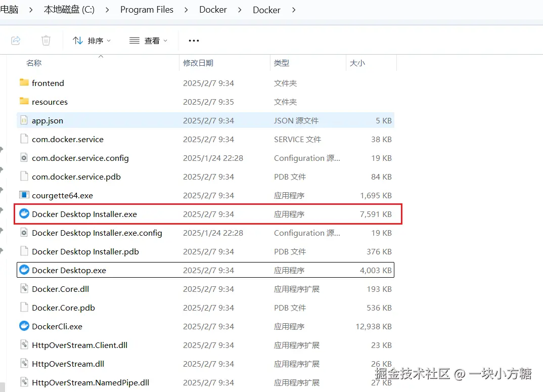The height and width of the screenshot is (392, 543).
Task: Select the Docker Desktop Installer.exe file name
Action: [84, 214]
